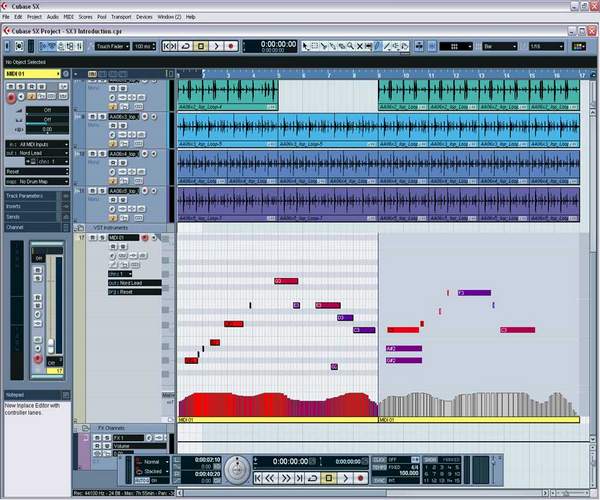Screen dimensions: 600x500
Task: Open the Touch Fader automation mode dropdown
Action: coord(111,46)
